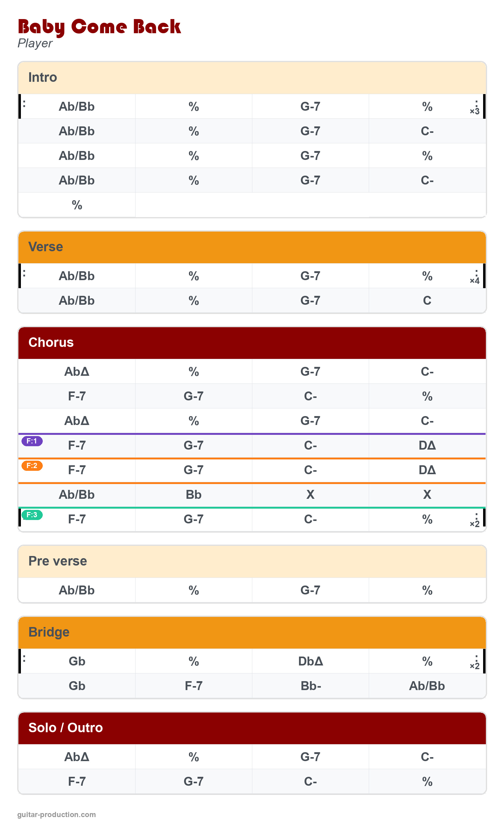
Task: Click the orange F:2 ending badge
Action: (x=32, y=465)
